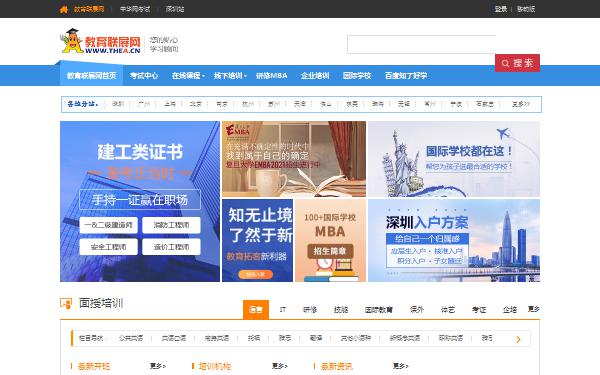
Task: Switch to the 考证 tab
Action: point(479,310)
